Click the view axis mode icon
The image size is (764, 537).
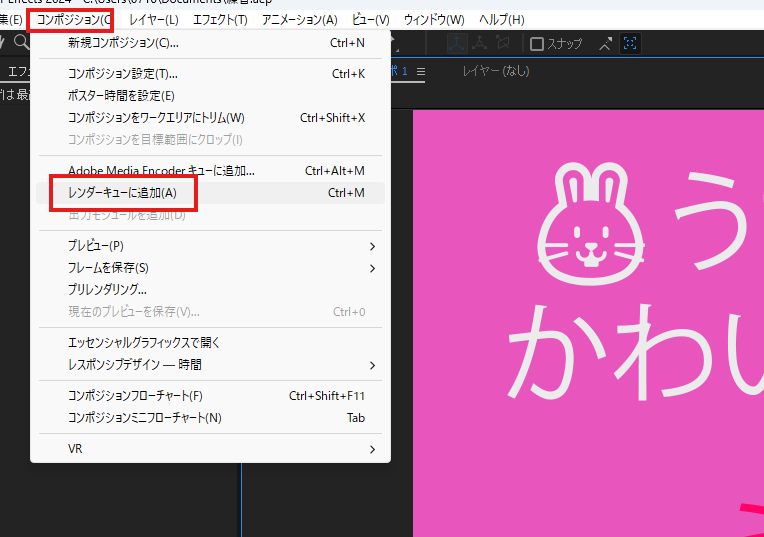click(x=503, y=43)
